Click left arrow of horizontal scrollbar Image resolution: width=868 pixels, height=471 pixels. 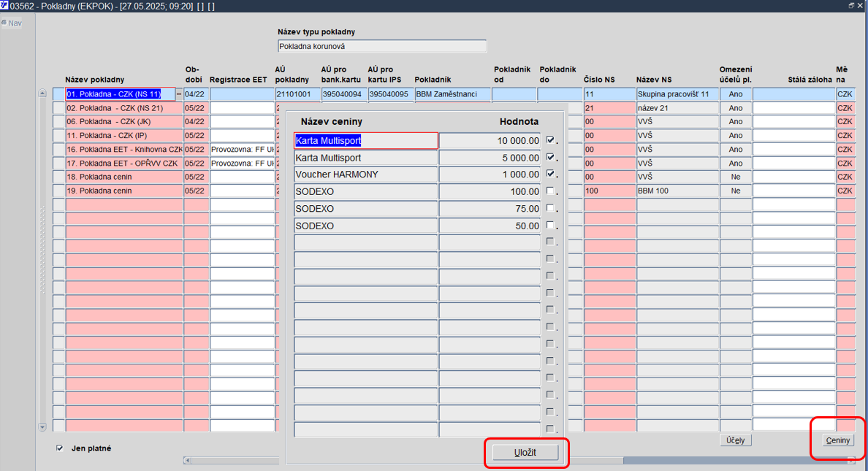[188, 460]
